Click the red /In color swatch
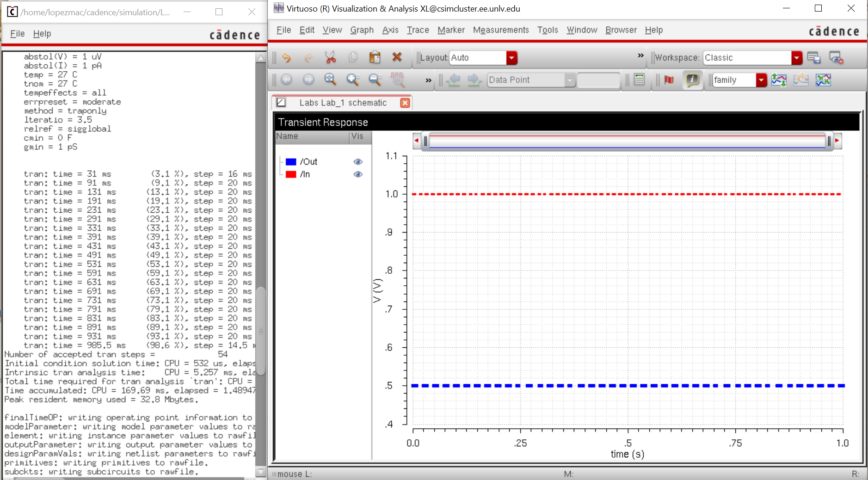The image size is (868, 480). click(x=291, y=174)
